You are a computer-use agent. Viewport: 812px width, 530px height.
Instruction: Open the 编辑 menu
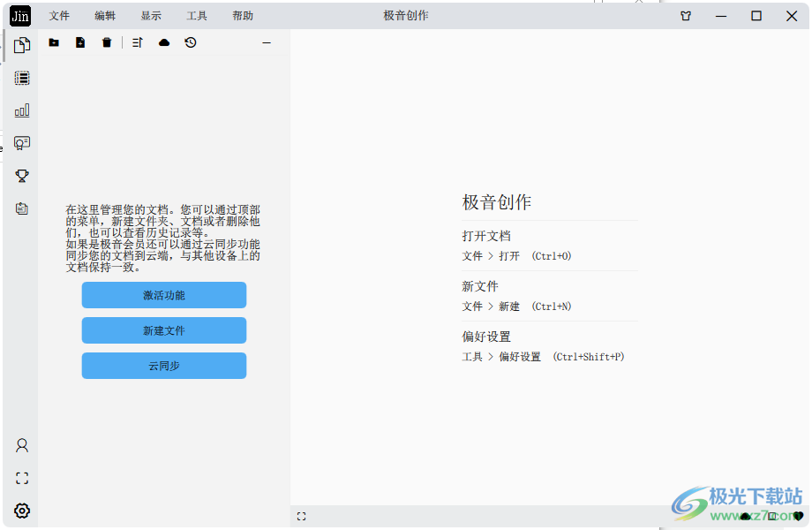coord(105,16)
